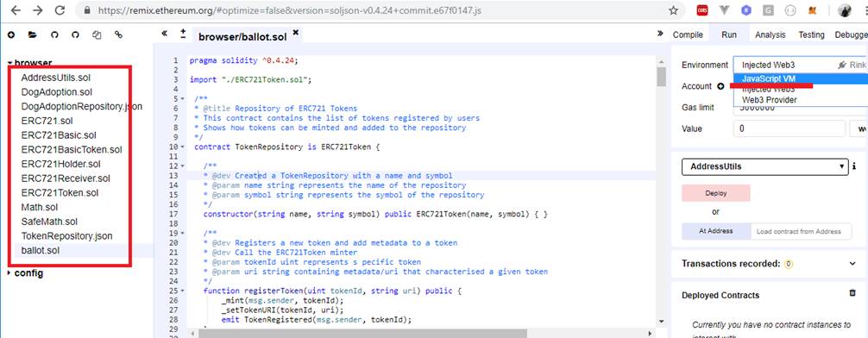
Task: Switch to the Run tab
Action: (728, 34)
